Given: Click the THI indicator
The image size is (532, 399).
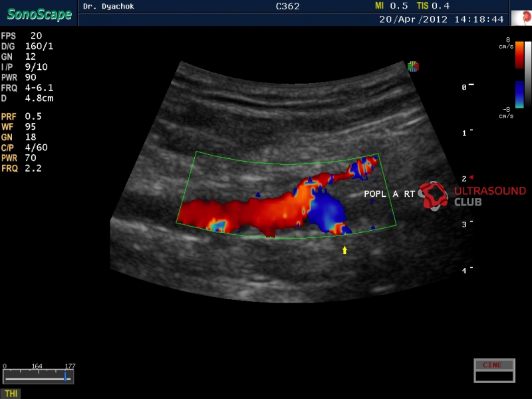Looking at the screenshot, I should 11,394.
